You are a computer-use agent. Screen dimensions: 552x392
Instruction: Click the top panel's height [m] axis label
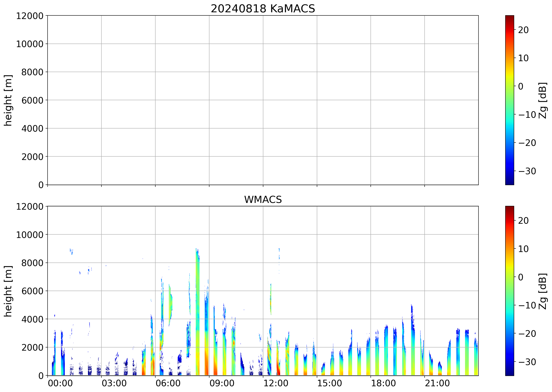(x=8, y=100)
